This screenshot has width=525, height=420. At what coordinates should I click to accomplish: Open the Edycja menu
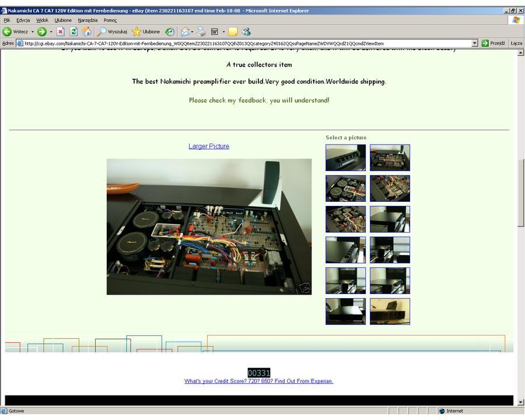tap(23, 20)
